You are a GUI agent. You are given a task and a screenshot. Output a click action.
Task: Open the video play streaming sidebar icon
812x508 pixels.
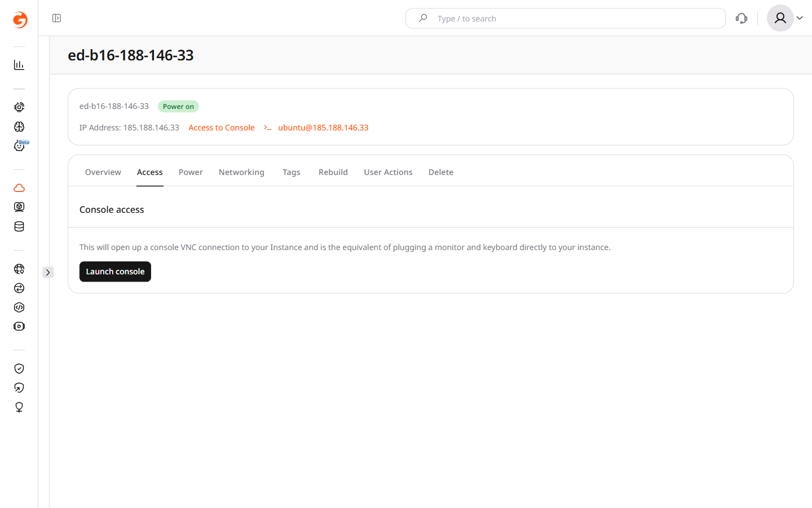pos(19,326)
